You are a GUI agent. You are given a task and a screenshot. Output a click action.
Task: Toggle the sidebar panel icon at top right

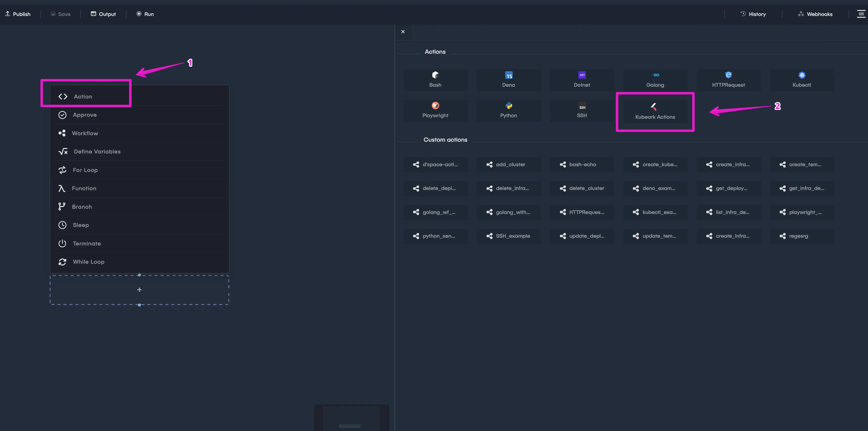(861, 14)
